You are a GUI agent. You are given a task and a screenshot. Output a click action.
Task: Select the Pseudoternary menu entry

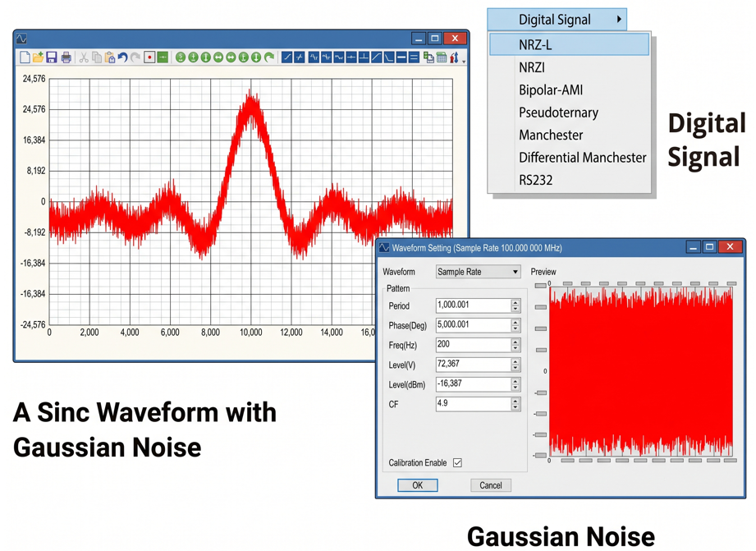point(569,112)
